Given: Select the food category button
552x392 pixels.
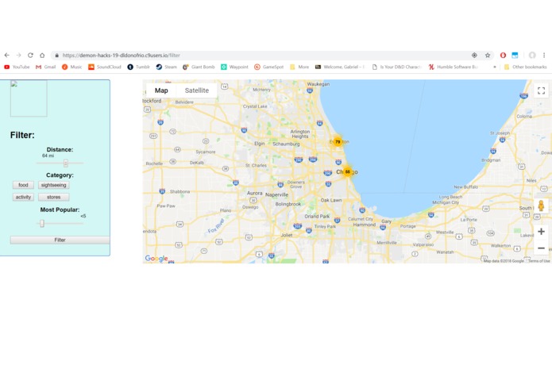Looking at the screenshot, I should point(23,185).
